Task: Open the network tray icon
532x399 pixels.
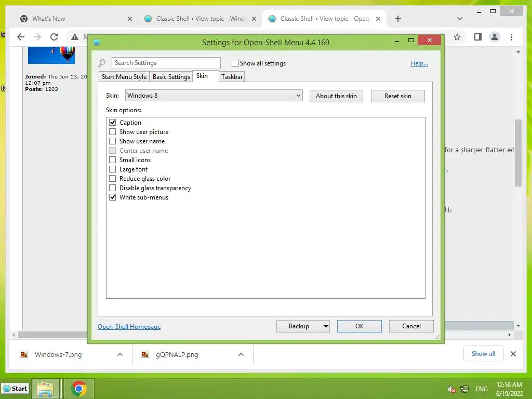Action: coord(464,389)
